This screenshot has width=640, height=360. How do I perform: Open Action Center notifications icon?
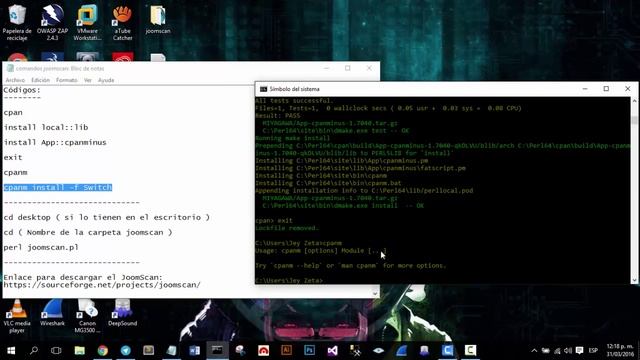[x=579, y=351]
